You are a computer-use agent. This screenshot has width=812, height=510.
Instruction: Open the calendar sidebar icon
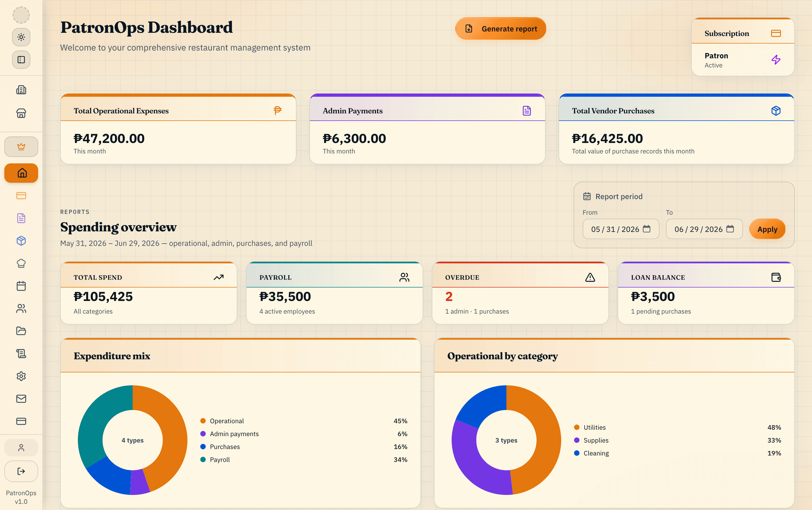point(21,286)
